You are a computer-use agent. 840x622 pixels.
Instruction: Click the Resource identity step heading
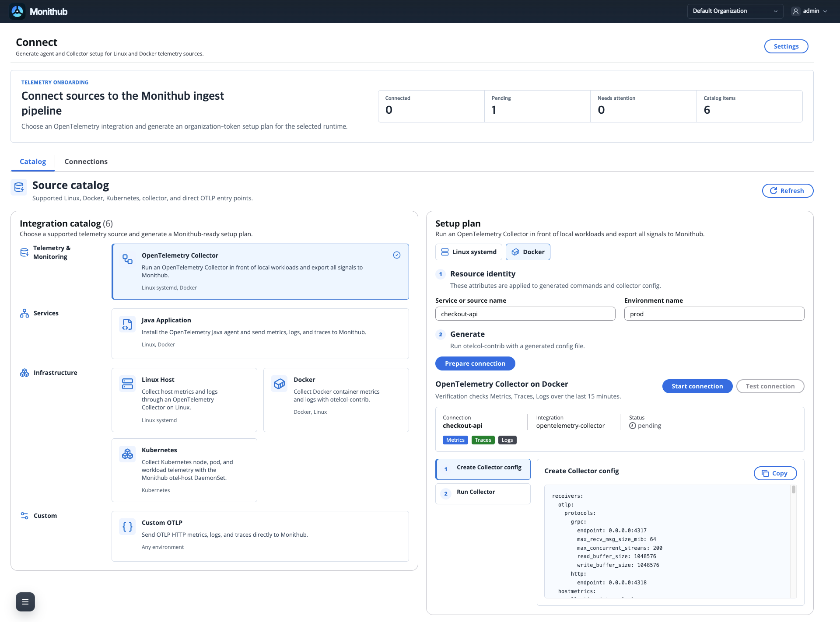pos(483,274)
